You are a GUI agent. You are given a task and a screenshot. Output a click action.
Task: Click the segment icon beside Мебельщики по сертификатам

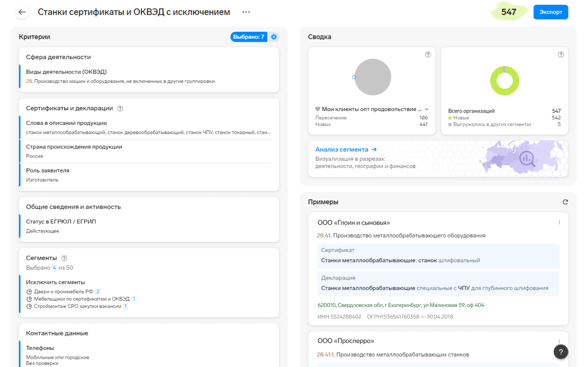click(29, 299)
